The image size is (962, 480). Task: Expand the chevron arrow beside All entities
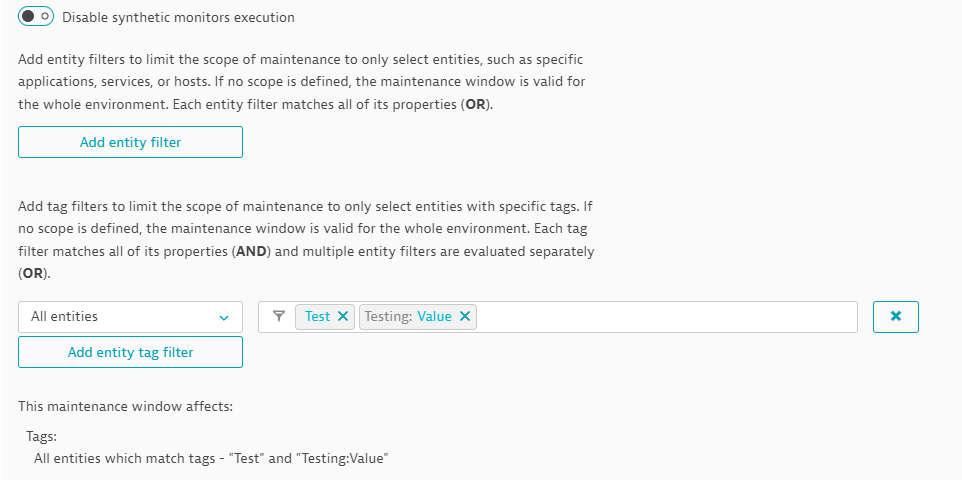coord(223,317)
